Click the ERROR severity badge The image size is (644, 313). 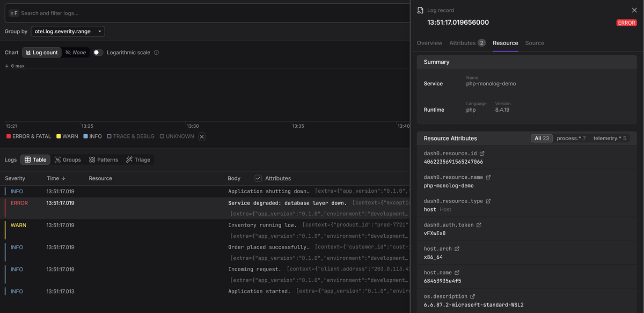coord(626,23)
